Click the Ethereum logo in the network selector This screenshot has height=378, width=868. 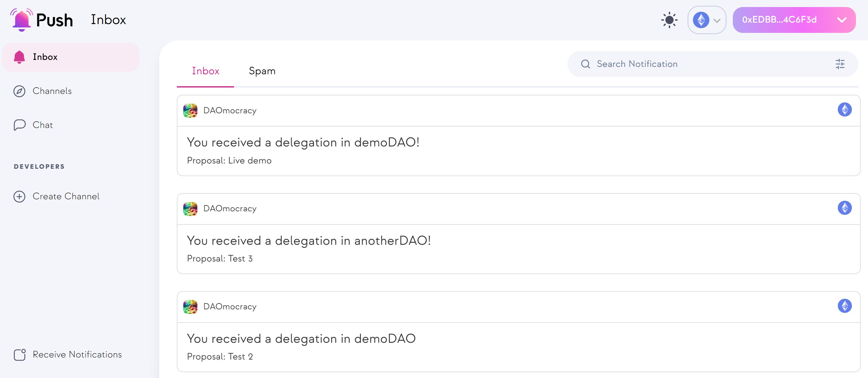[x=701, y=20]
